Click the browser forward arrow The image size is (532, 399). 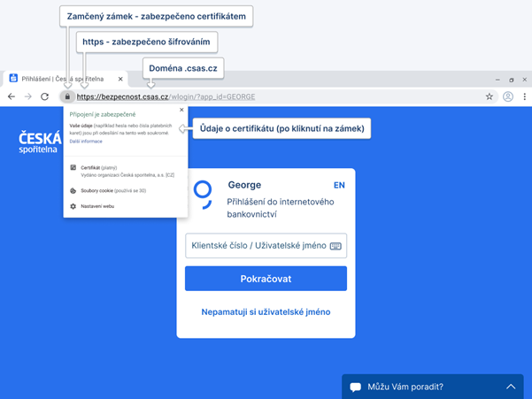28,96
